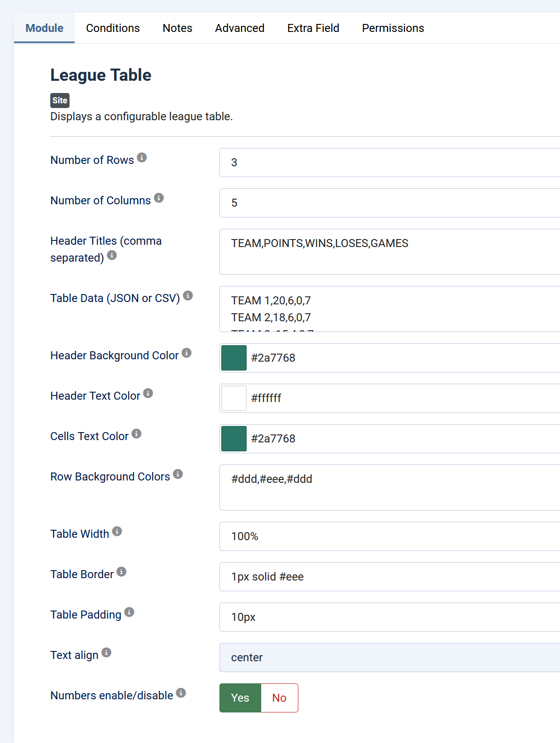Enable numbers with the Yes toggle
The image size is (560, 743).
pyautogui.click(x=240, y=698)
